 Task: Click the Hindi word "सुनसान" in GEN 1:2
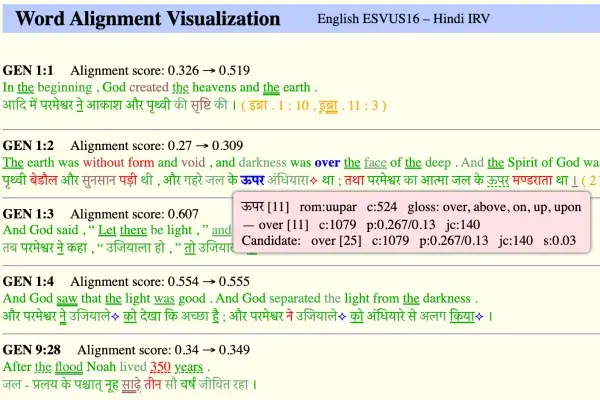coord(99,180)
